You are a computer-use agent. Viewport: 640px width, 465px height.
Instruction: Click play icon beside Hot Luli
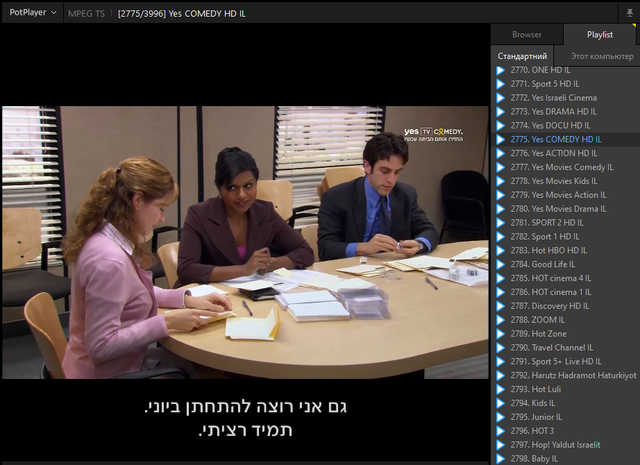point(500,389)
